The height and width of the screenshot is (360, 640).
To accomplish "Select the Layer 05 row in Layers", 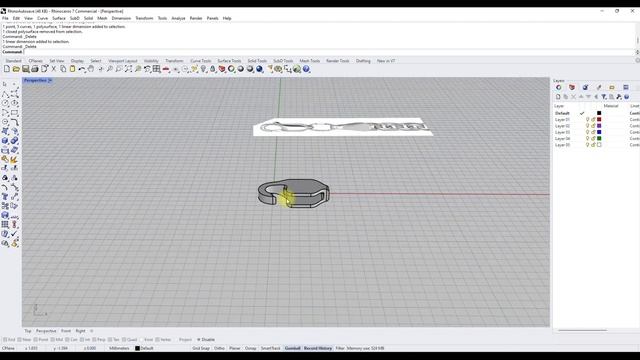I will [596, 145].
